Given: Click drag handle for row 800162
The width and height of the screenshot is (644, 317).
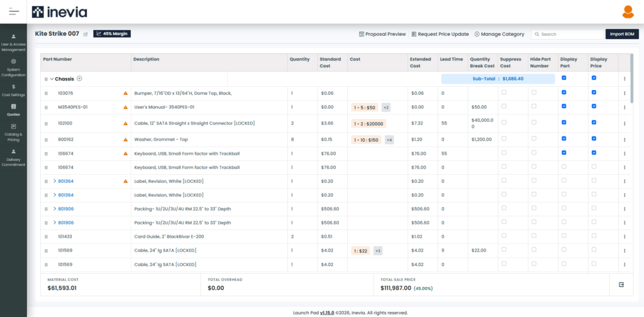Looking at the screenshot, I should 46,140.
